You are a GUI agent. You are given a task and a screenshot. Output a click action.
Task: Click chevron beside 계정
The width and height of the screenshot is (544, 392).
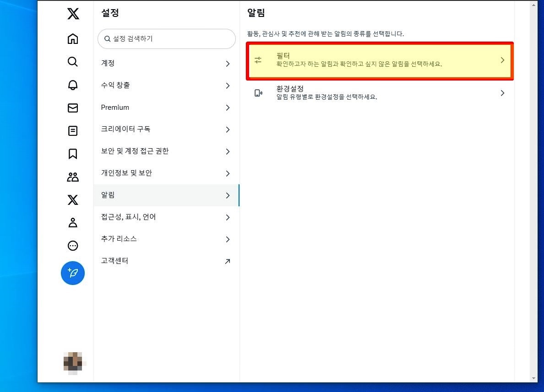point(228,64)
